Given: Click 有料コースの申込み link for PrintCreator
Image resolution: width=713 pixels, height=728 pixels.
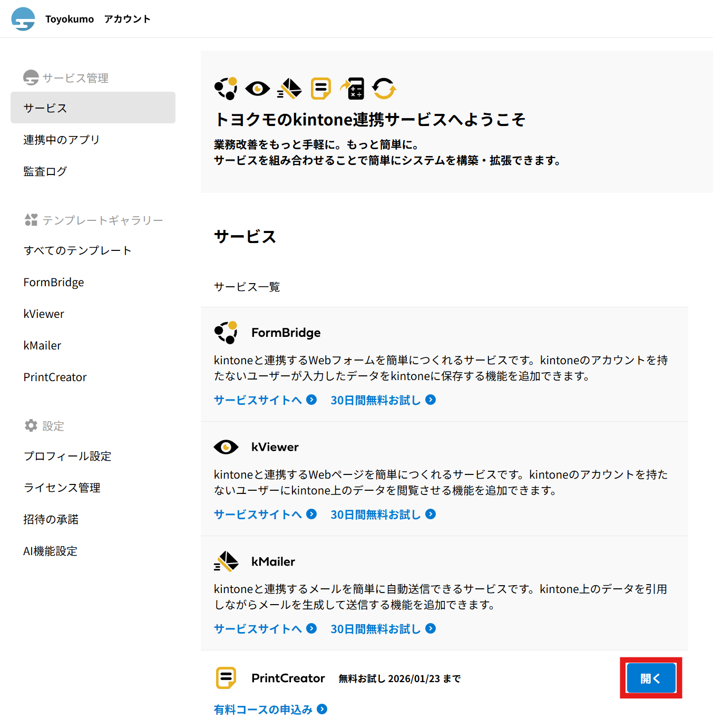Looking at the screenshot, I should [x=270, y=710].
